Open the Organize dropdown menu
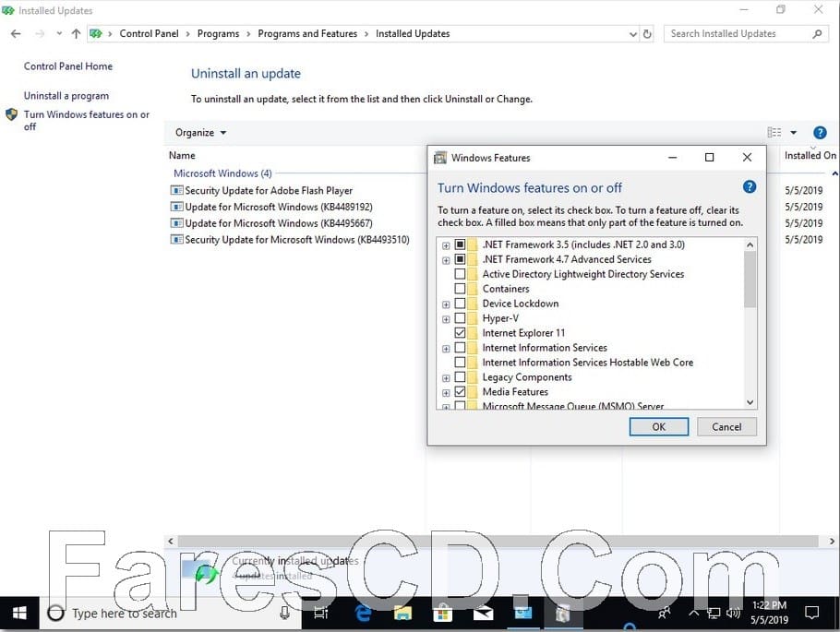 (201, 133)
